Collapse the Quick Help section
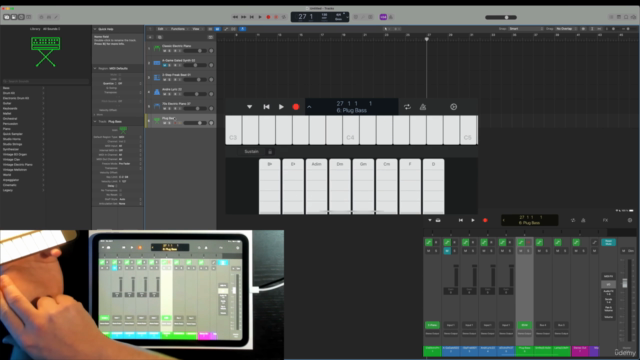The height and width of the screenshot is (360, 640). pyautogui.click(x=95, y=29)
